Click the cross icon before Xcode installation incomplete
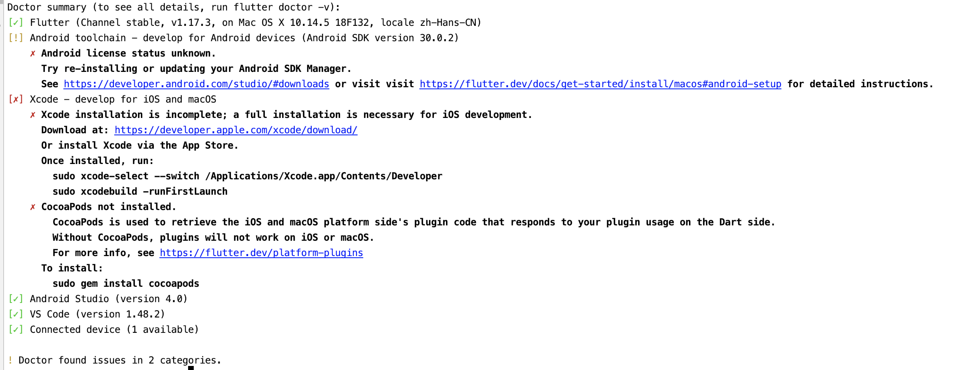The width and height of the screenshot is (980, 370). (x=33, y=115)
